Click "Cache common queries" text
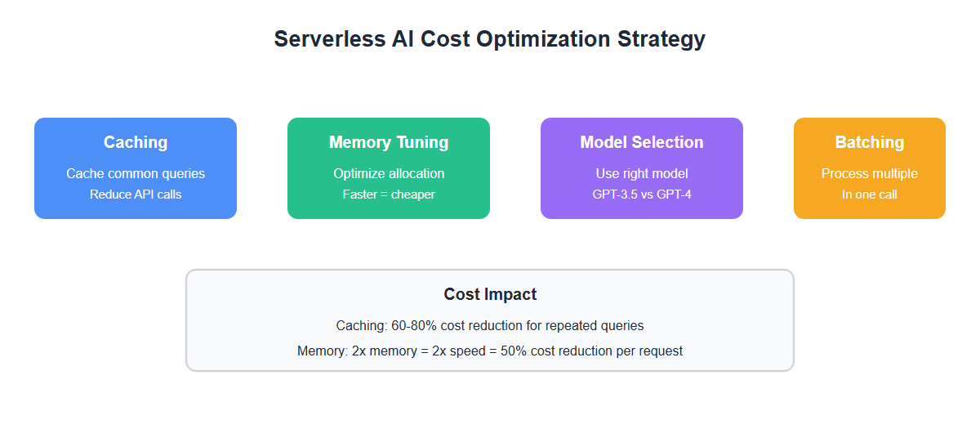Screen dimensions: 980x438 pyautogui.click(x=136, y=173)
